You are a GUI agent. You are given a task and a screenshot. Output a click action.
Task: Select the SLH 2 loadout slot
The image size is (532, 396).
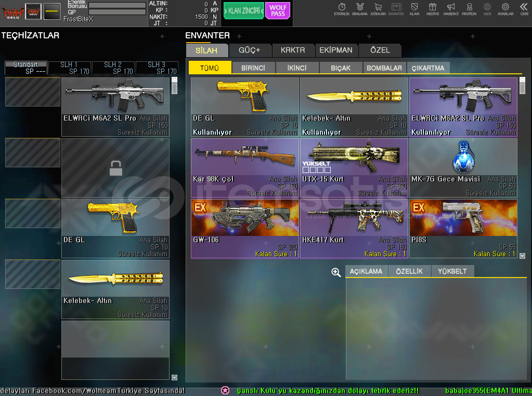coord(113,68)
